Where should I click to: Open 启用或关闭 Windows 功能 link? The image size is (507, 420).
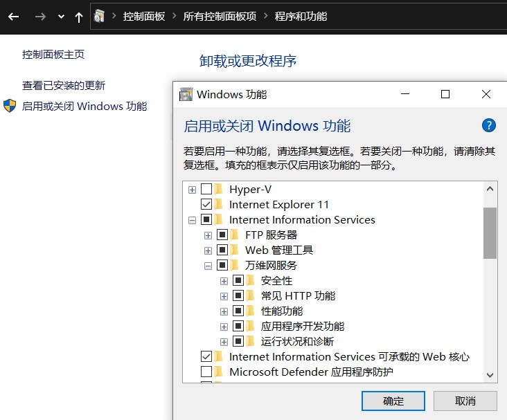tap(84, 106)
